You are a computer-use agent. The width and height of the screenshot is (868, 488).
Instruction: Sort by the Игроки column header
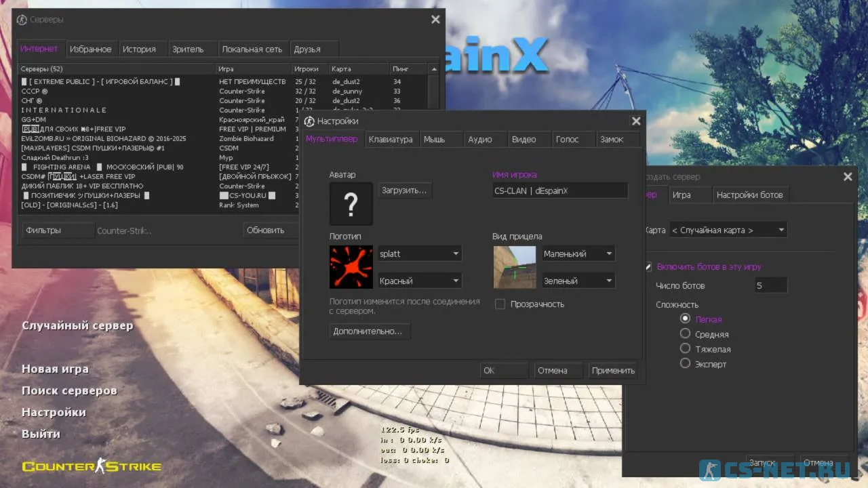coord(311,69)
